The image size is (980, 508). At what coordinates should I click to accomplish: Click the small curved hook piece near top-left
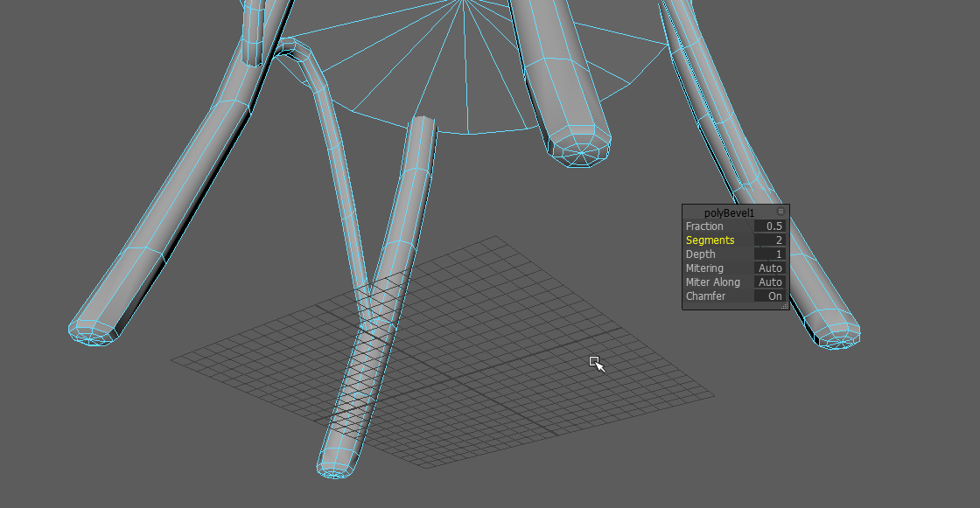click(297, 52)
